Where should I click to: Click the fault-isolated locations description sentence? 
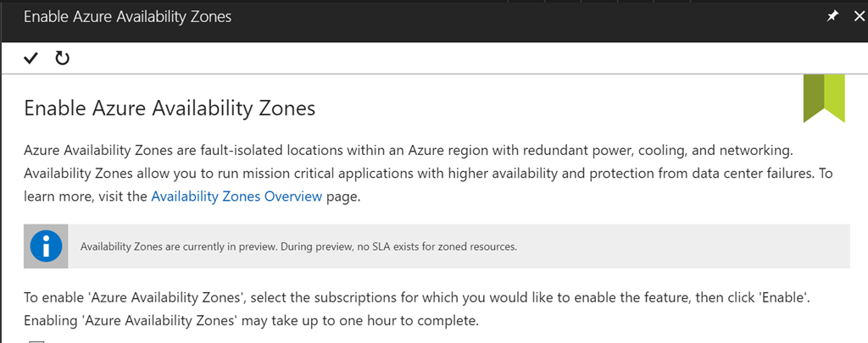tap(407, 151)
